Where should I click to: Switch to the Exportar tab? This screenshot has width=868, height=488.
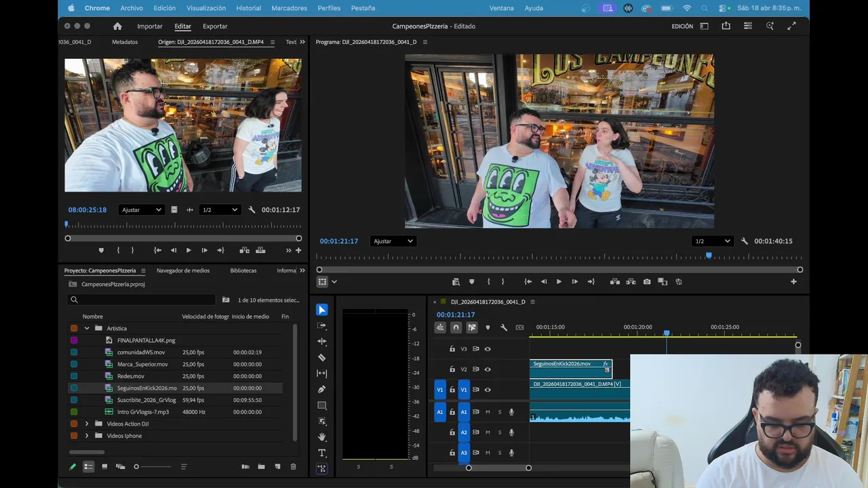pyautogui.click(x=215, y=26)
